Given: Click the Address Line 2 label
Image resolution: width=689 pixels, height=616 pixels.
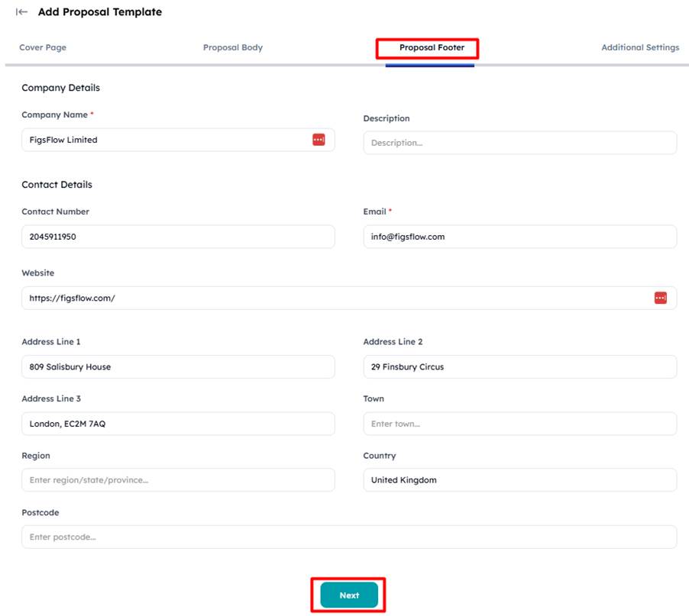Looking at the screenshot, I should point(393,342).
